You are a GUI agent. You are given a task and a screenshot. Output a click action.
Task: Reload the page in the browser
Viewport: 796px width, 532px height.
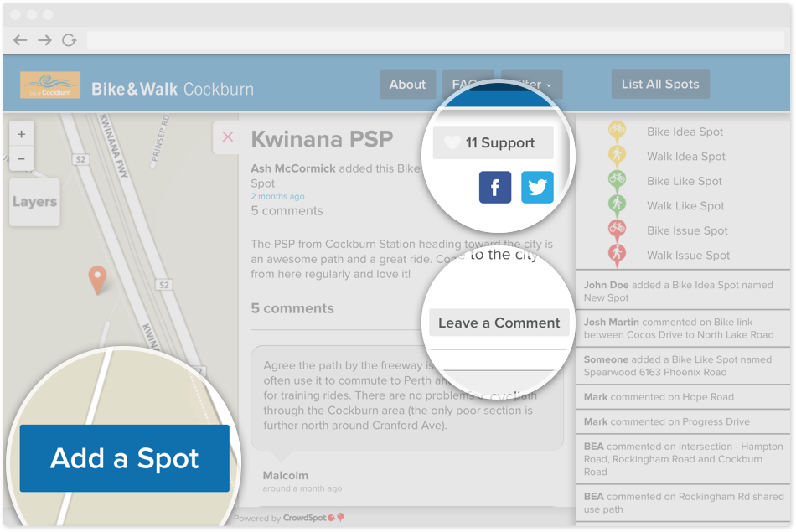pos(69,40)
